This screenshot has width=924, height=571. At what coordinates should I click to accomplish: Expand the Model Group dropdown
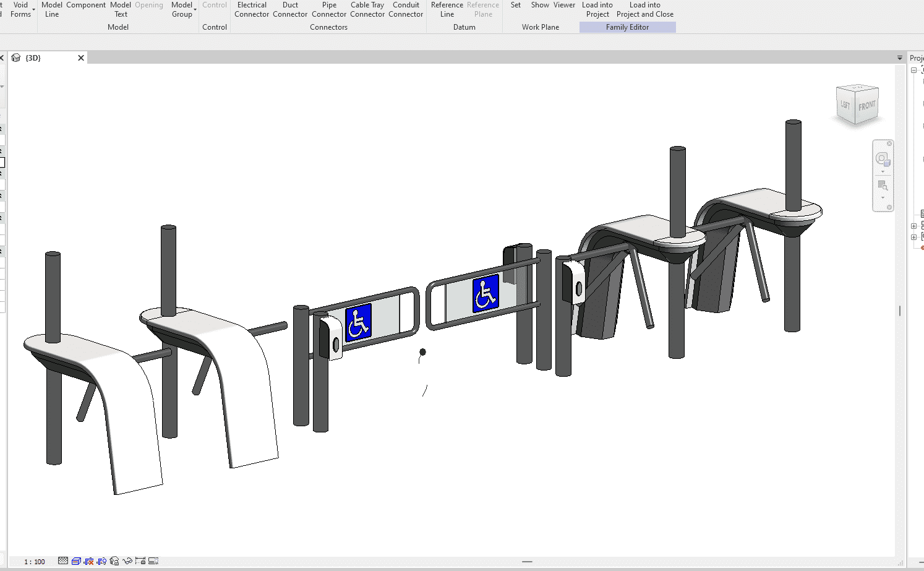pos(182,9)
